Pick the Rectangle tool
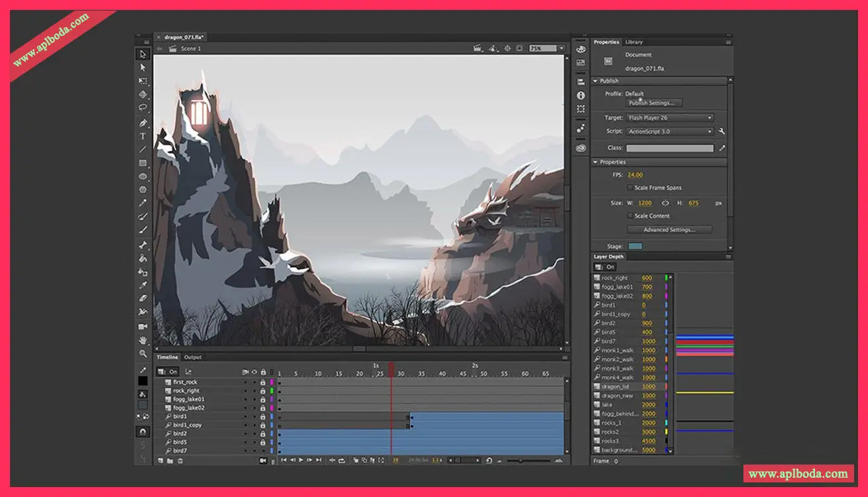Screen dimensions: 868x497 click(142, 163)
